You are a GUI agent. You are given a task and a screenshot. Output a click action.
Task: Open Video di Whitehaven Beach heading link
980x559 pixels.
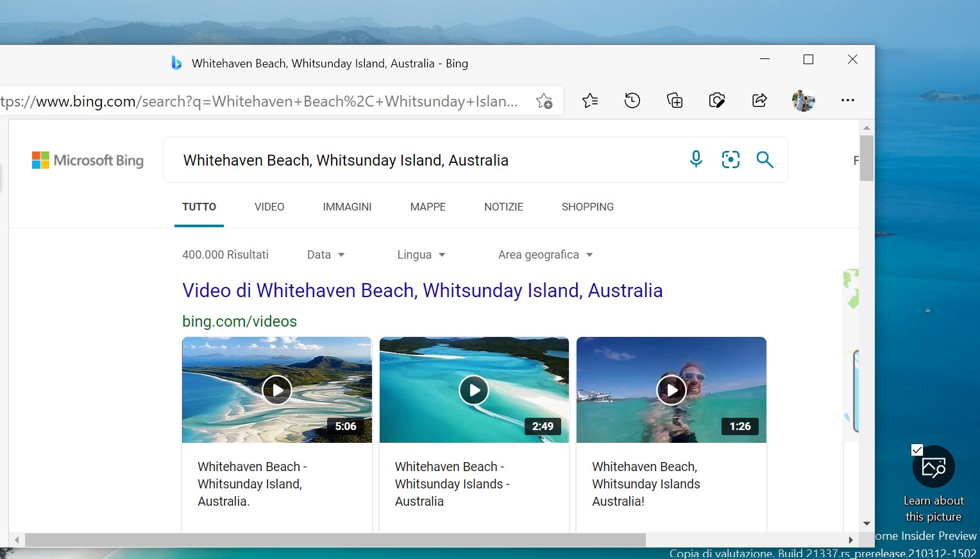click(x=422, y=290)
